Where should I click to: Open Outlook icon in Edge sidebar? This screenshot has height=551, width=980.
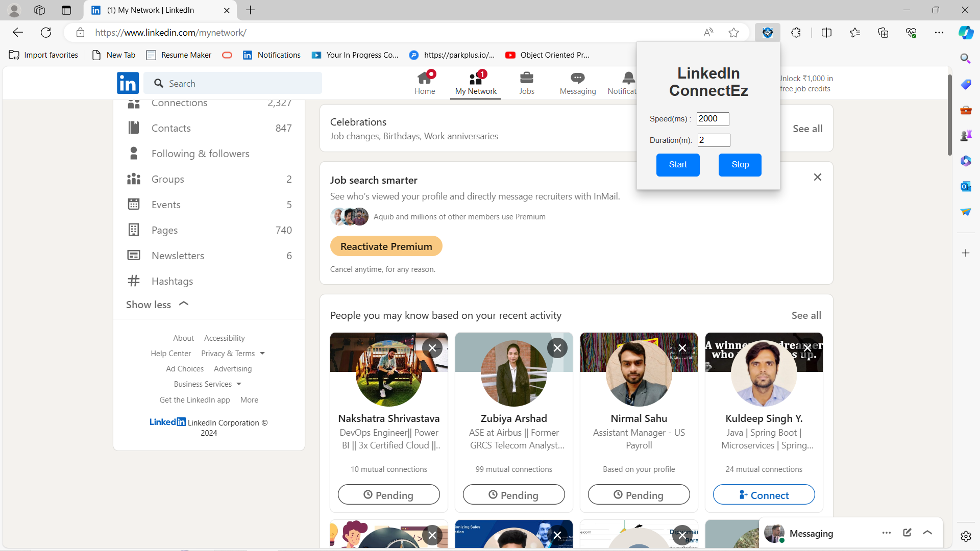[x=965, y=186]
